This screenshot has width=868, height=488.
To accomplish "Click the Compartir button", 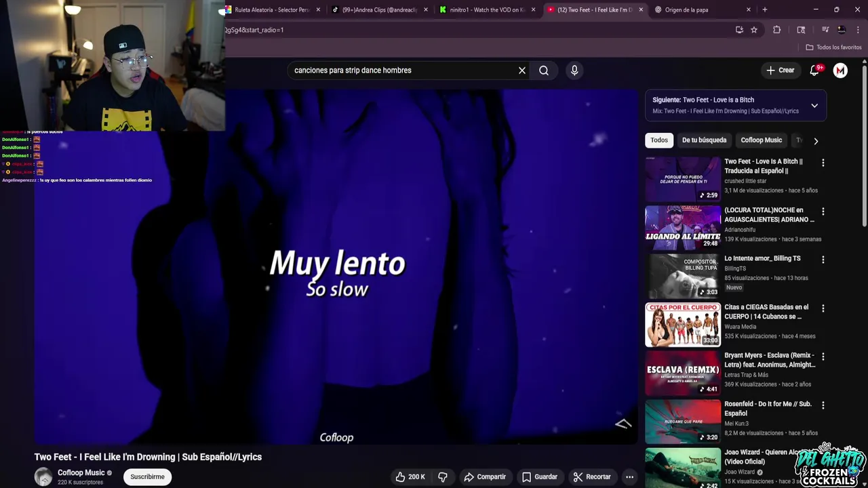I will click(x=485, y=476).
